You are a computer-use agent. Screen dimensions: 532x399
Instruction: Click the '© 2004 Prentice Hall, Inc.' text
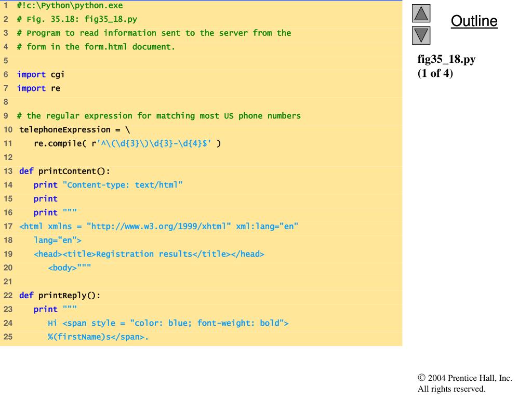[x=465, y=378]
